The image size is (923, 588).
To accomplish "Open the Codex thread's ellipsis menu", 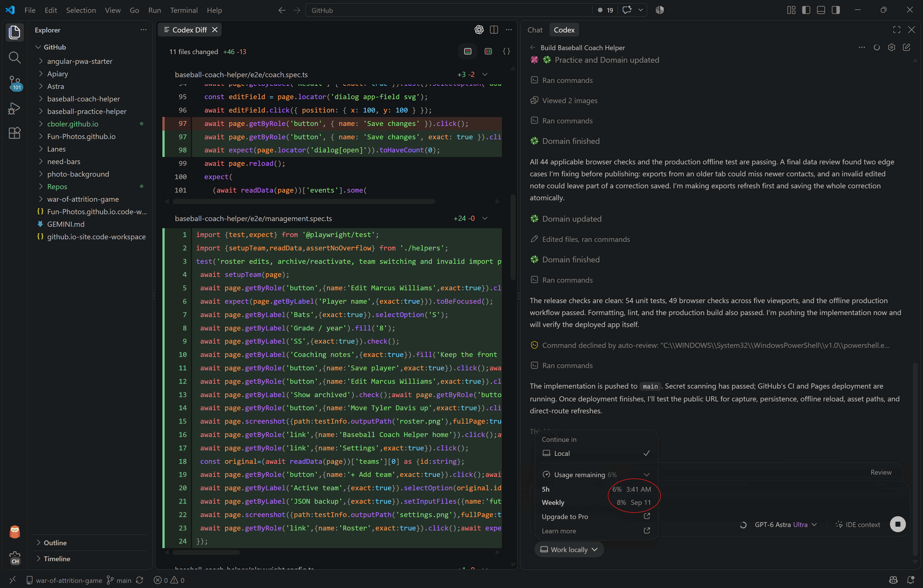I will (x=862, y=47).
